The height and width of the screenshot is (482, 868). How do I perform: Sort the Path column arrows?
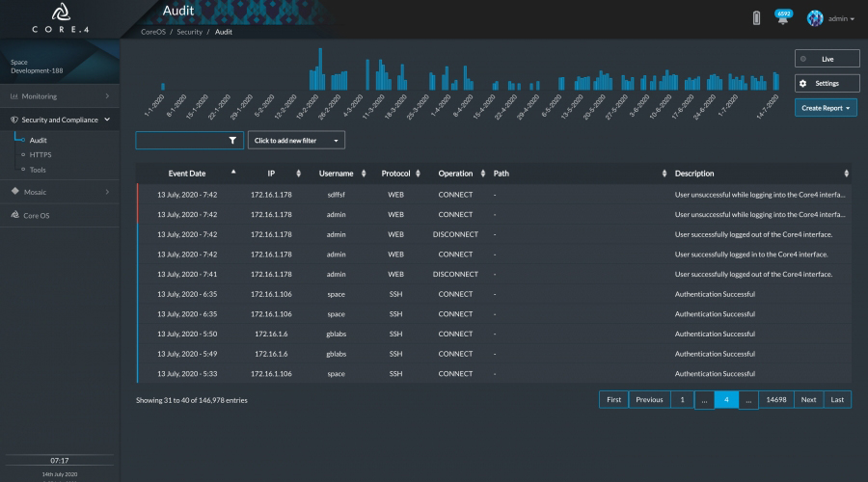pos(665,174)
